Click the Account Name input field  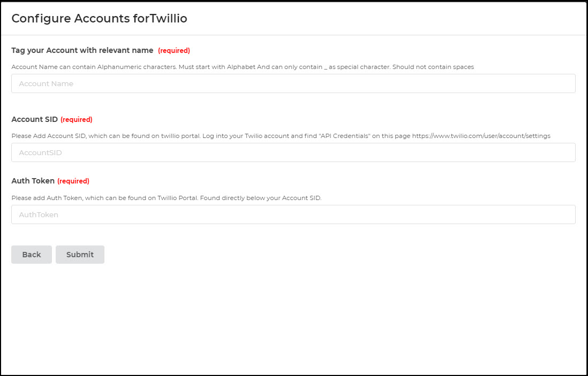click(293, 83)
